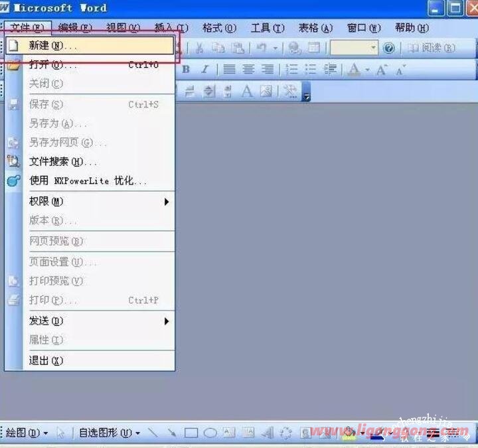Toggle Bold formatting

186,70
